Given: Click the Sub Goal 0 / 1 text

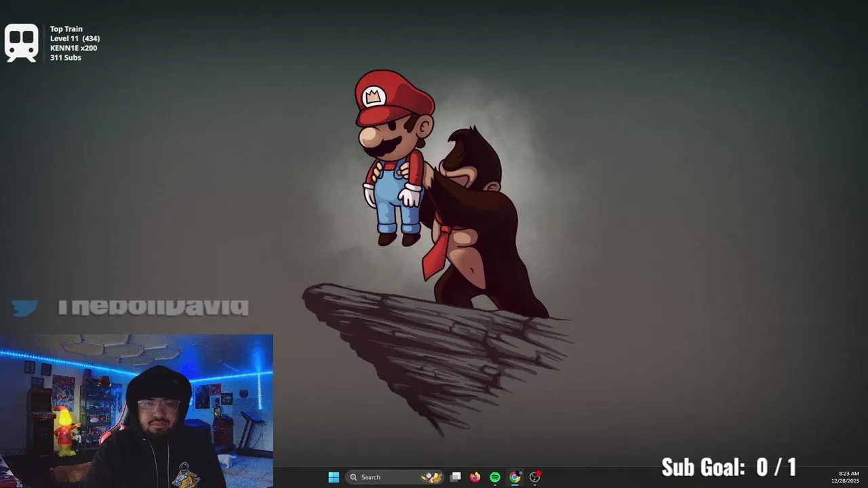Looking at the screenshot, I should click(x=728, y=467).
